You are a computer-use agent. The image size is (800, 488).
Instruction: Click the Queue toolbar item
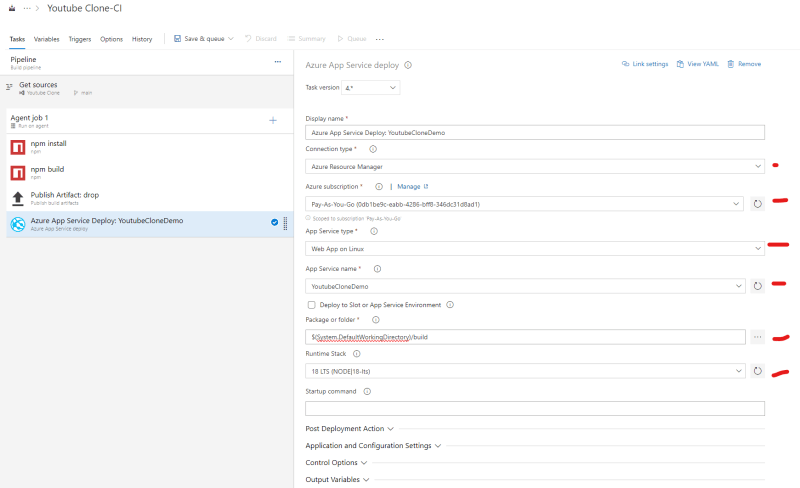point(352,38)
